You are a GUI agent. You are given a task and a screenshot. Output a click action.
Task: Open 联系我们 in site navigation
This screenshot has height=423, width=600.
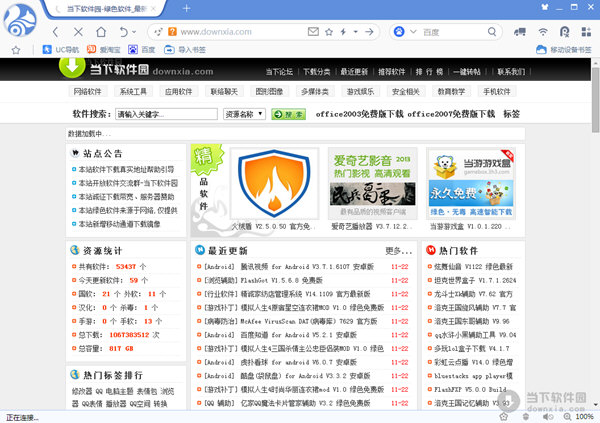click(511, 72)
